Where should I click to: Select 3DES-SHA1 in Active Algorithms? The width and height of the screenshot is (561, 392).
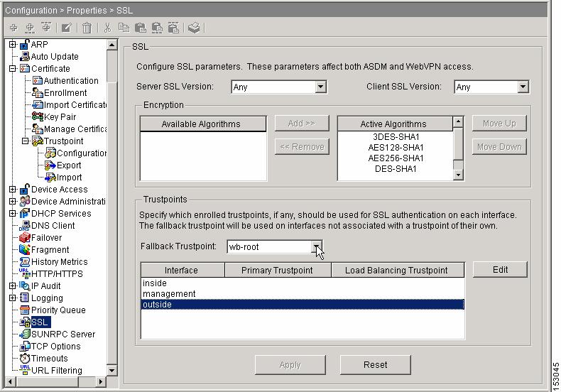coord(396,137)
